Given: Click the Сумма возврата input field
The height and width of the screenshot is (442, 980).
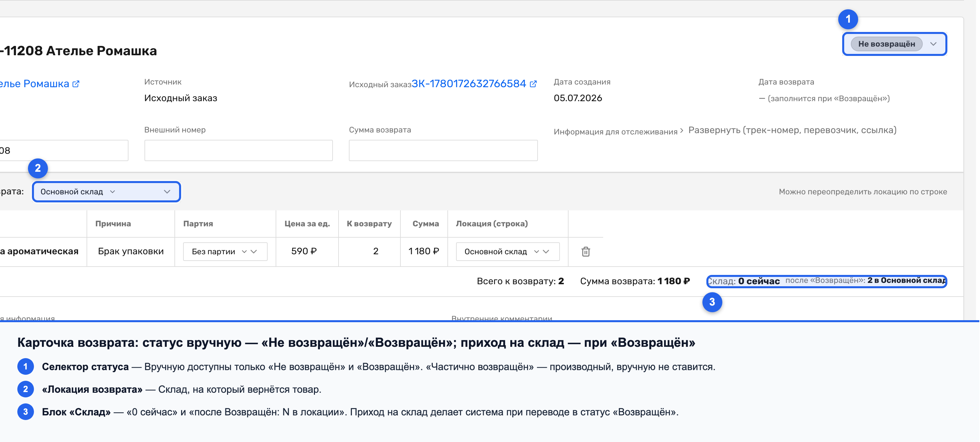Looking at the screenshot, I should coord(443,150).
